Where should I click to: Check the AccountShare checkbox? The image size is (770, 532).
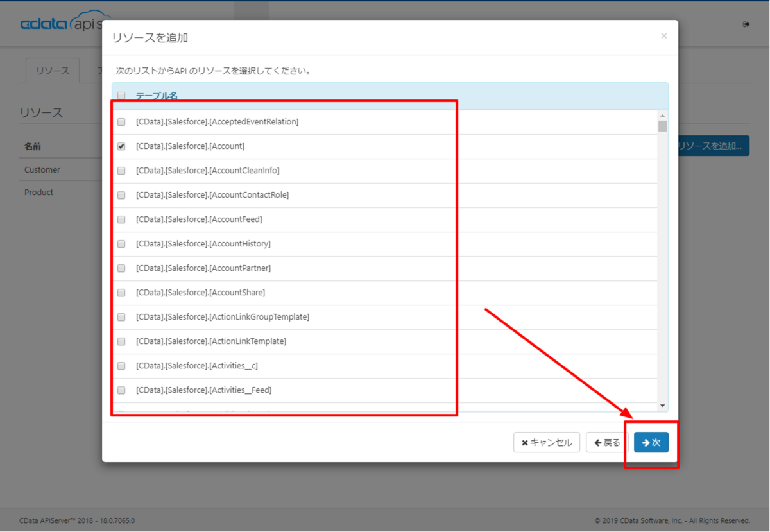[x=121, y=293]
